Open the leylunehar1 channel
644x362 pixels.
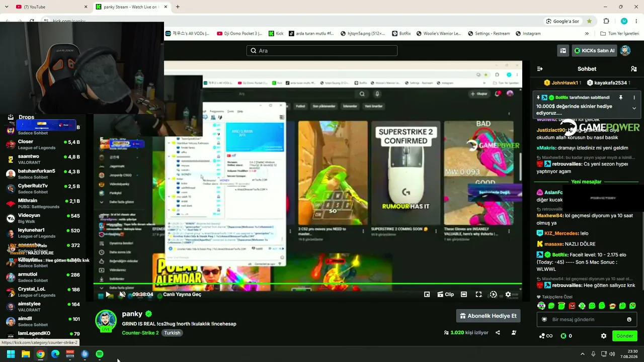click(x=43, y=233)
